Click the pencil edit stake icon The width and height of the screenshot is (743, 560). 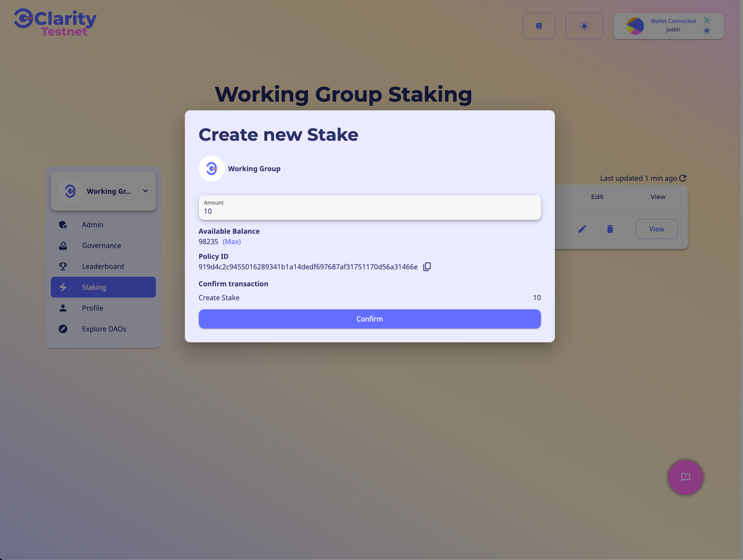(582, 229)
